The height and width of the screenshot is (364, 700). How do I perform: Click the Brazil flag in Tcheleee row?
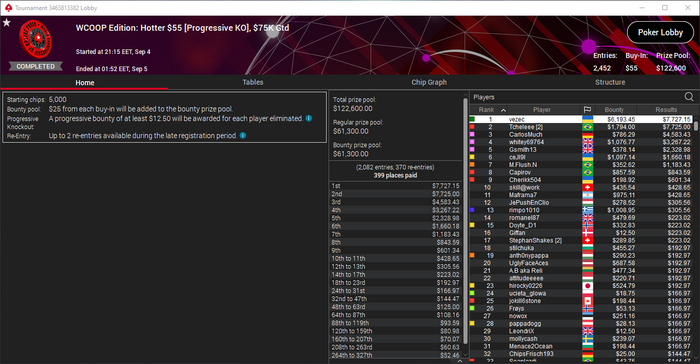pyautogui.click(x=588, y=127)
